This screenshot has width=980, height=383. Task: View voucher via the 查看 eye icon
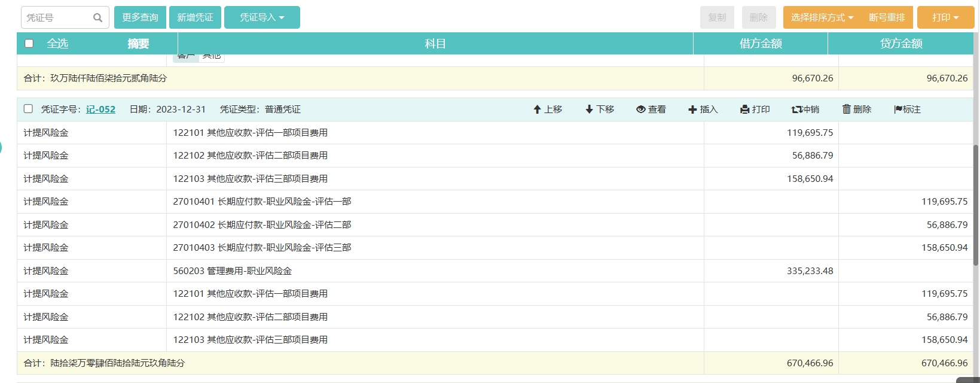click(x=641, y=110)
